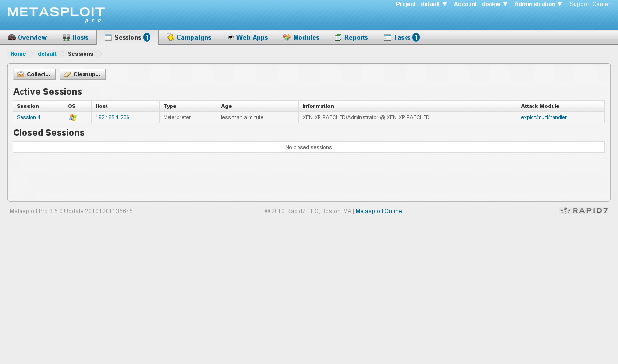Open Modules via its puzzle-piece icon
The width and height of the screenshot is (618, 364).
point(286,37)
